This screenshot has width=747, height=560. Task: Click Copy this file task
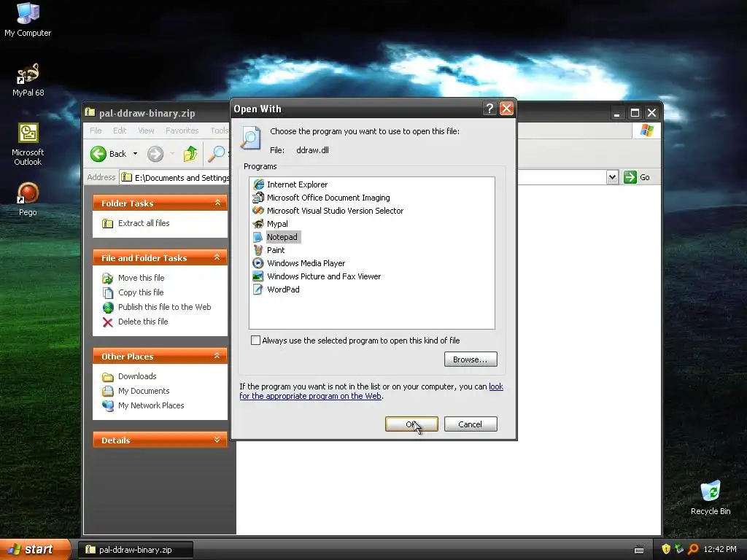(x=141, y=292)
